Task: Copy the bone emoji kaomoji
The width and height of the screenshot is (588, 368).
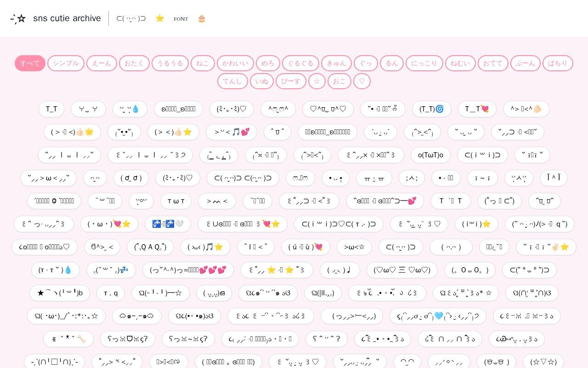Action: (x=68, y=339)
